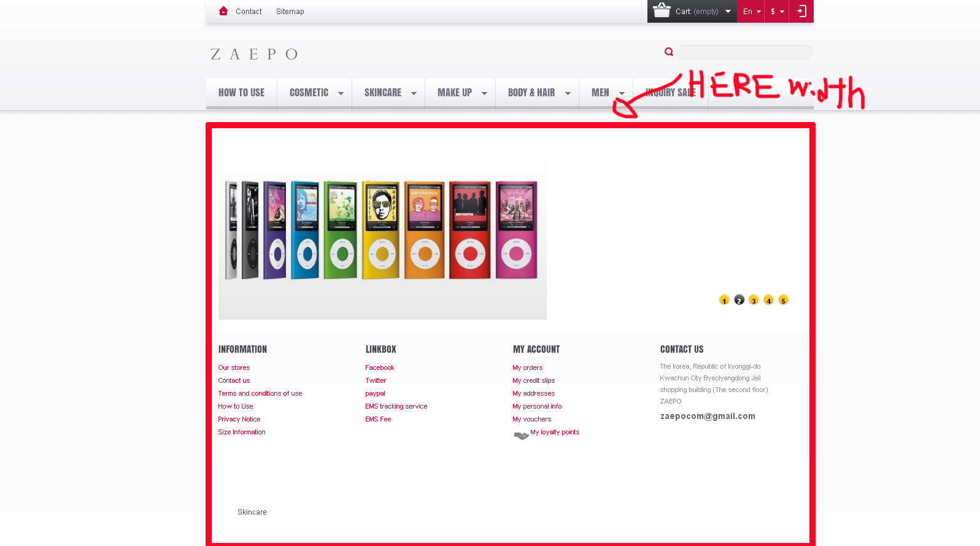Open My credit slips link
Image resolution: width=980 pixels, height=546 pixels.
point(534,380)
